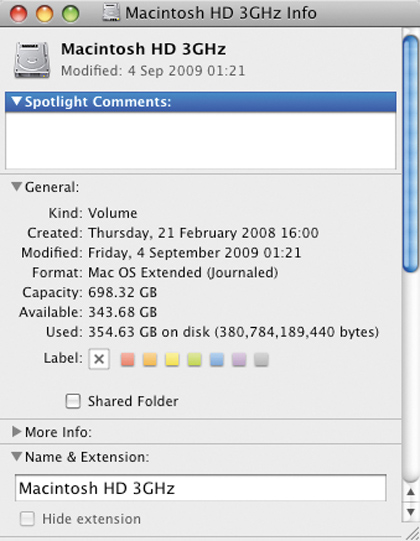Click the Format value Mac OS Extended (Journaled)
The width and height of the screenshot is (420, 541).
click(183, 273)
